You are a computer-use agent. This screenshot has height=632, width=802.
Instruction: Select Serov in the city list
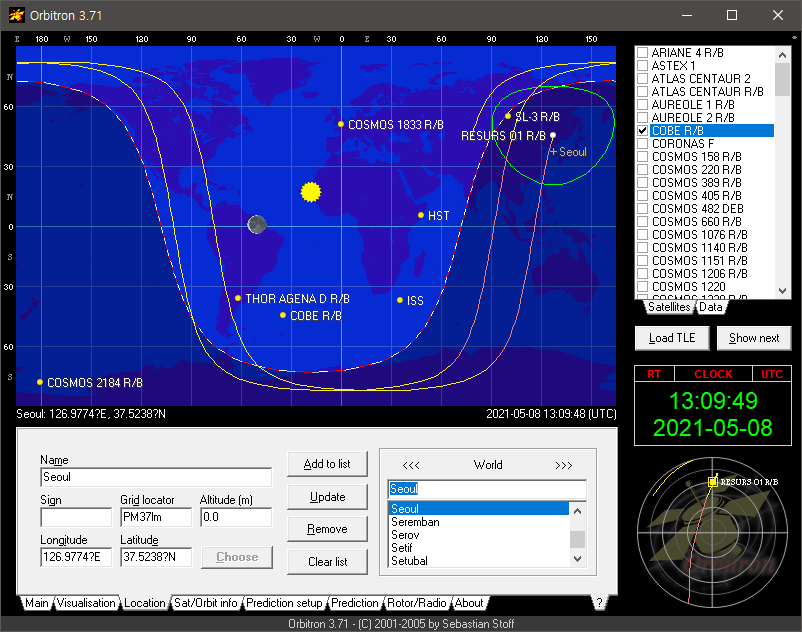click(479, 535)
